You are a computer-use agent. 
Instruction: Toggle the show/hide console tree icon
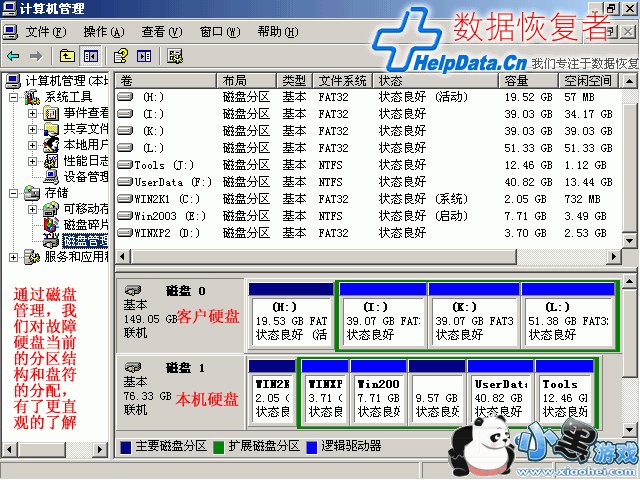[91, 56]
